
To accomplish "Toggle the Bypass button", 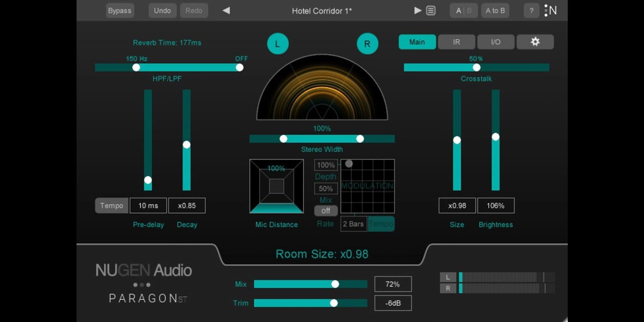I will click(120, 11).
